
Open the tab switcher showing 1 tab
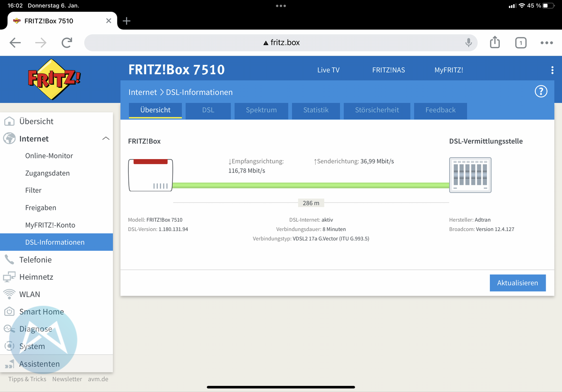click(521, 43)
